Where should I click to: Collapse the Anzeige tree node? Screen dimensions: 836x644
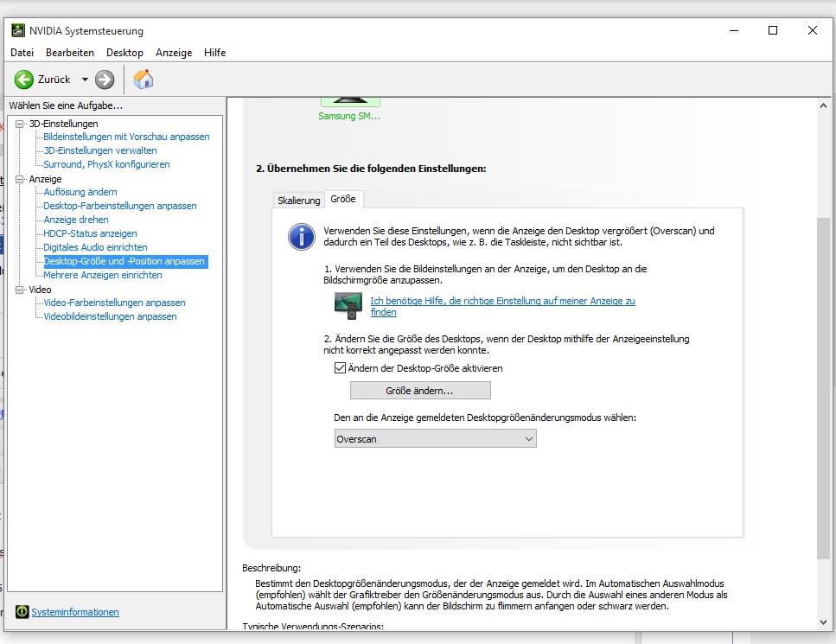20,179
